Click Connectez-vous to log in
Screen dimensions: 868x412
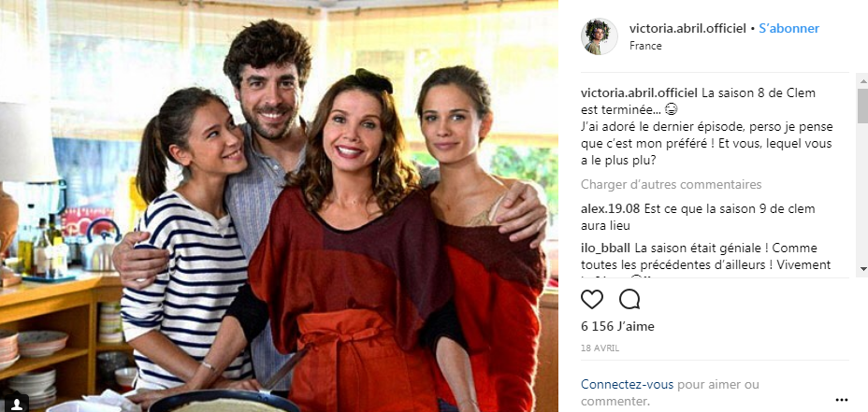(628, 384)
